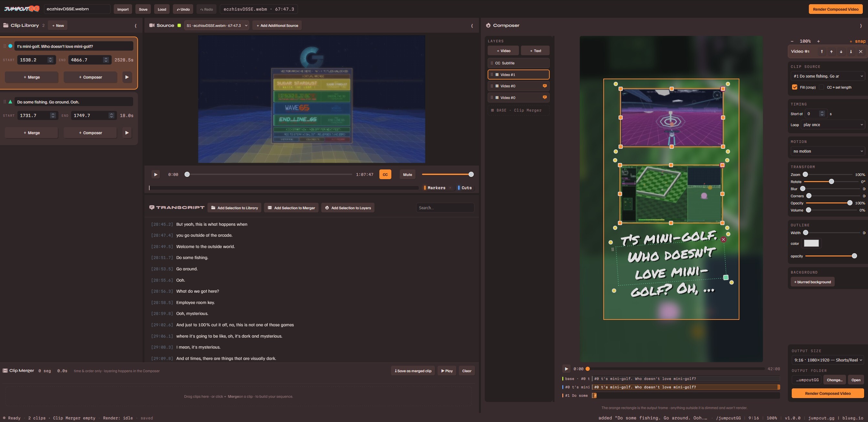Click the transcript Search field

(x=445, y=208)
